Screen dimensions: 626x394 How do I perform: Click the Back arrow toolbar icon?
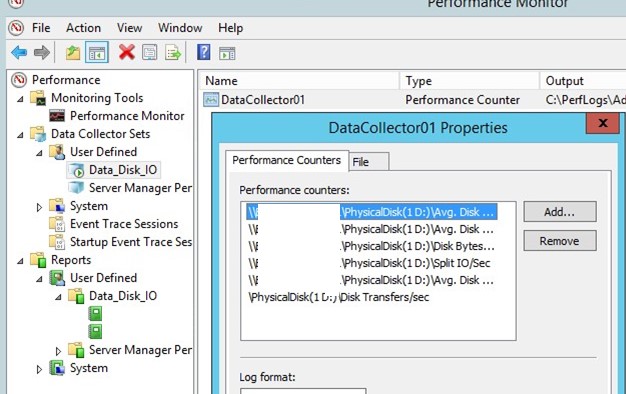(19, 52)
